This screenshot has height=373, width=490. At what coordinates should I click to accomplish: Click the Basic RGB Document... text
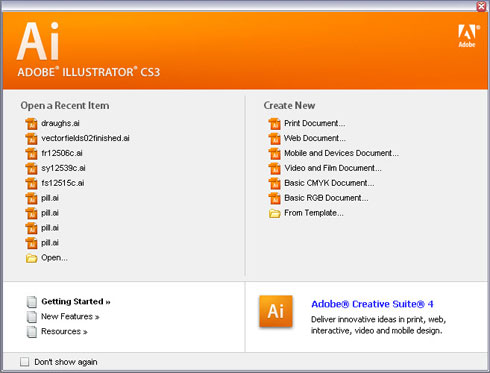coord(326,198)
